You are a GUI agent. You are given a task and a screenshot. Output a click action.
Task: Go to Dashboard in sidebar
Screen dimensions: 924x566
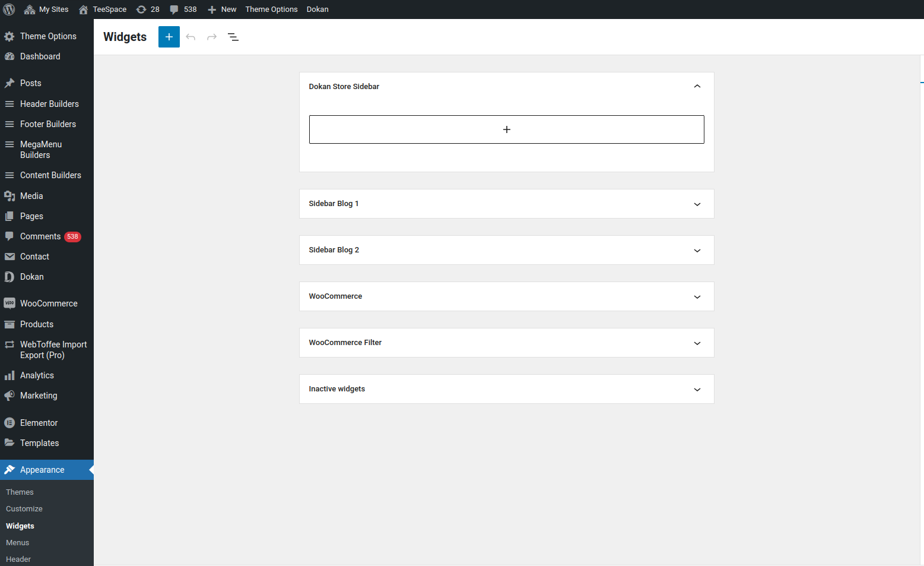47,56
